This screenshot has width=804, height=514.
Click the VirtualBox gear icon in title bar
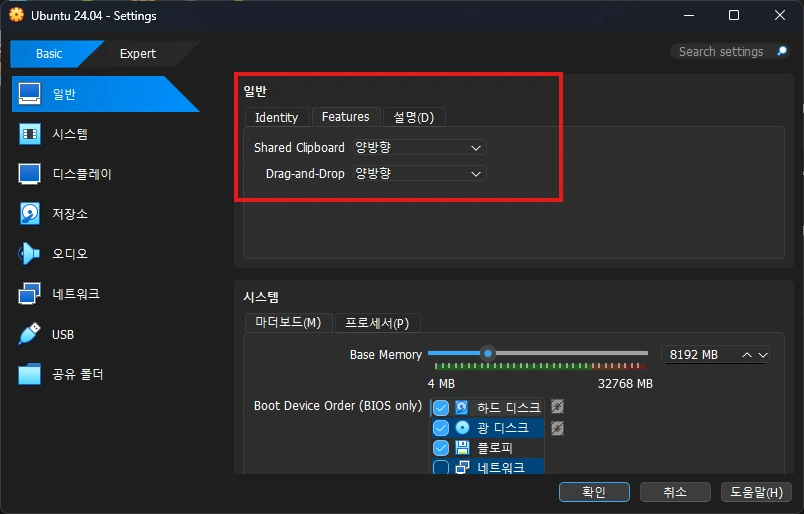[x=16, y=15]
